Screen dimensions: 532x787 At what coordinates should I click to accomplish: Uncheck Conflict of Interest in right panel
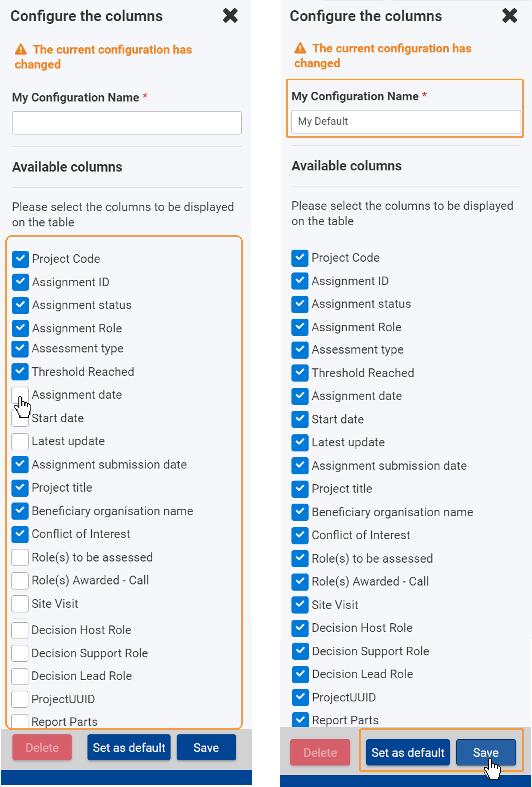pos(300,535)
